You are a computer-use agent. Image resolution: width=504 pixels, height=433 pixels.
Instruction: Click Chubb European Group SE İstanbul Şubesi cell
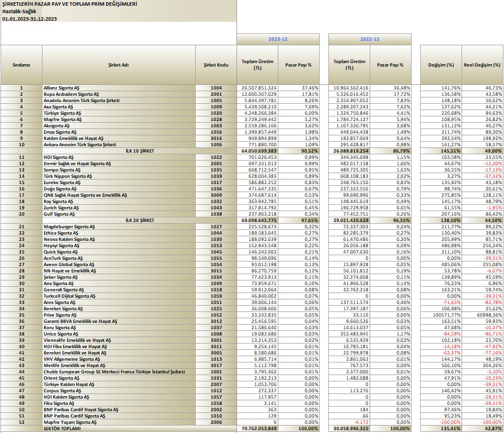tap(119, 372)
